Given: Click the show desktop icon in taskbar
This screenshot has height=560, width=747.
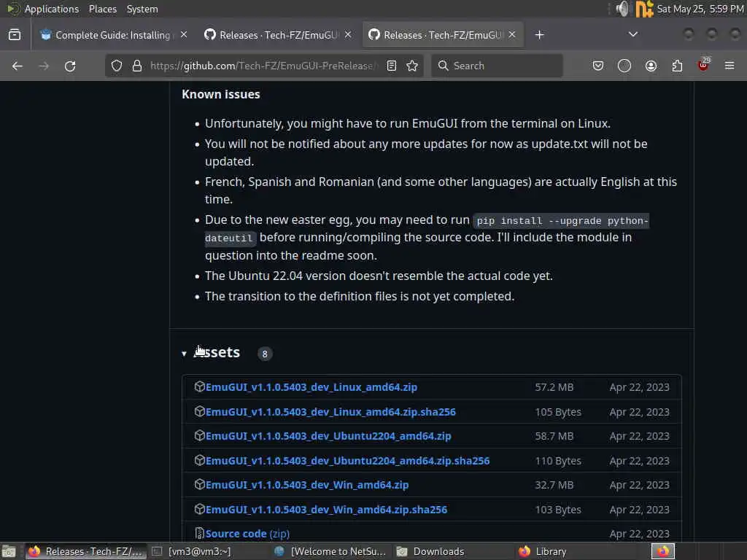Looking at the screenshot, I should (x=9, y=551).
